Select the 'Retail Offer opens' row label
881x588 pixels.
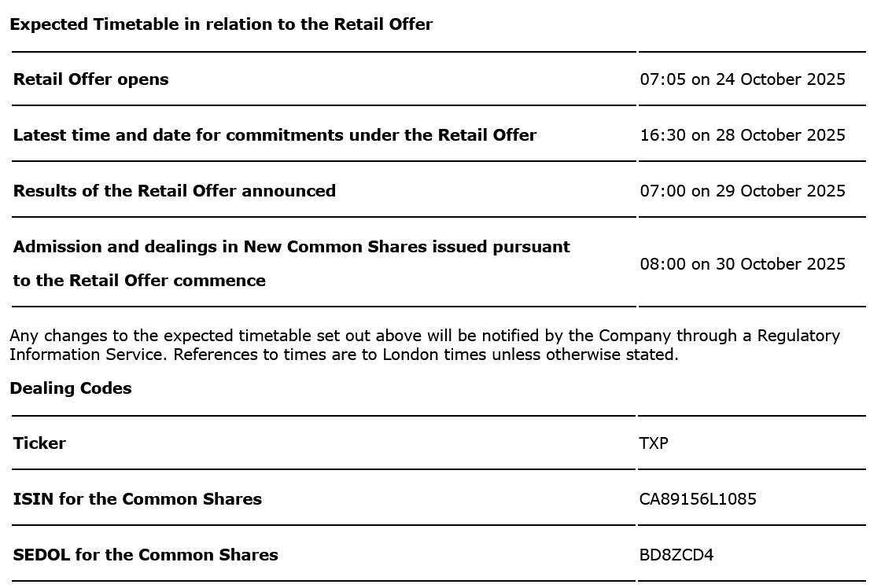91,79
